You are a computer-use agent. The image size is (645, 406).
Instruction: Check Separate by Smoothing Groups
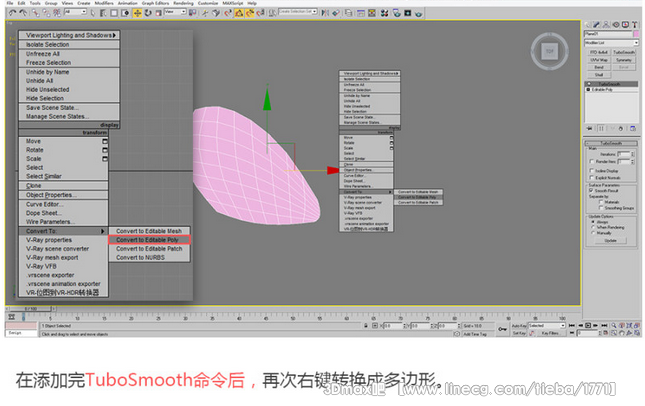coord(601,208)
